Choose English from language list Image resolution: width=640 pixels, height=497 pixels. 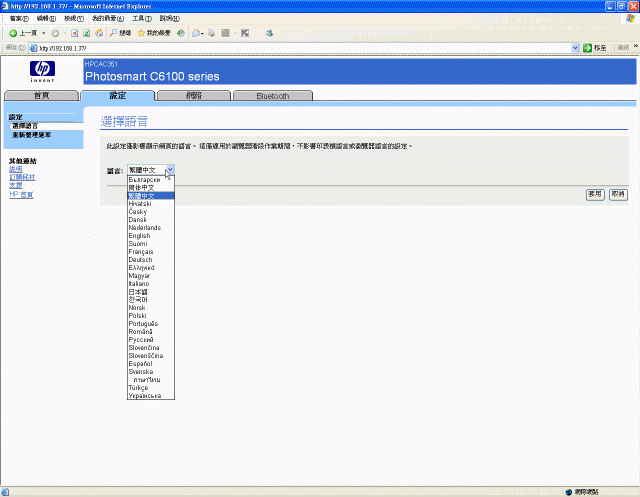pyautogui.click(x=151, y=236)
